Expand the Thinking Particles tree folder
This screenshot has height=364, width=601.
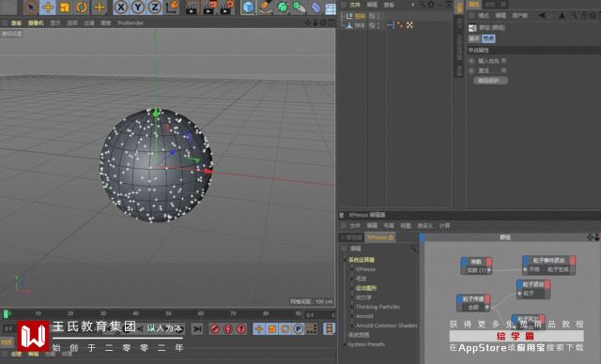tap(352, 307)
